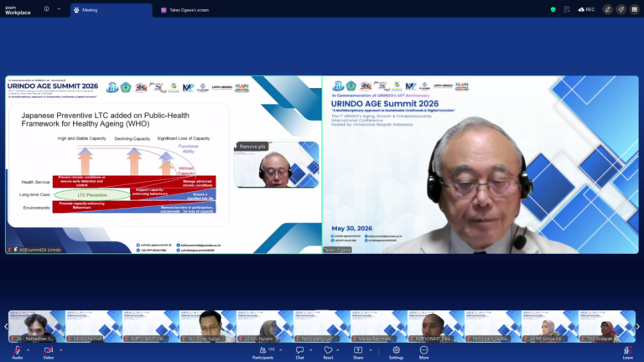Open the Participants panel
Image resolution: width=644 pixels, height=362 pixels.
point(262,352)
